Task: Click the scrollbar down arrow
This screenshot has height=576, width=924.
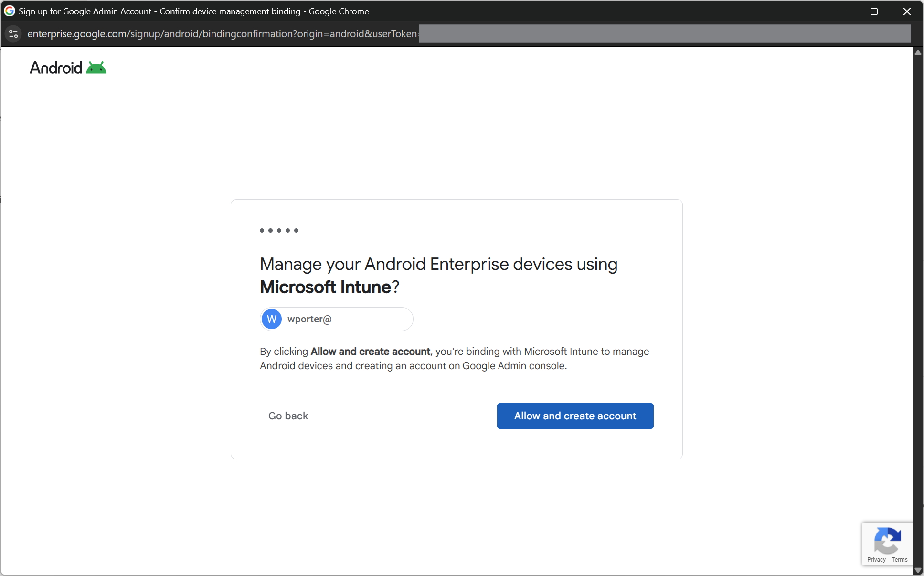Action: [918, 570]
